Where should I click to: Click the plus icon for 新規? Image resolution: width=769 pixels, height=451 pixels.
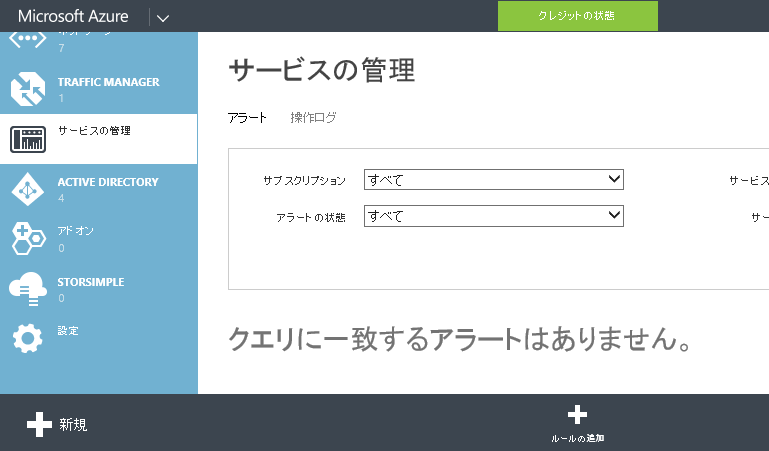(39, 424)
